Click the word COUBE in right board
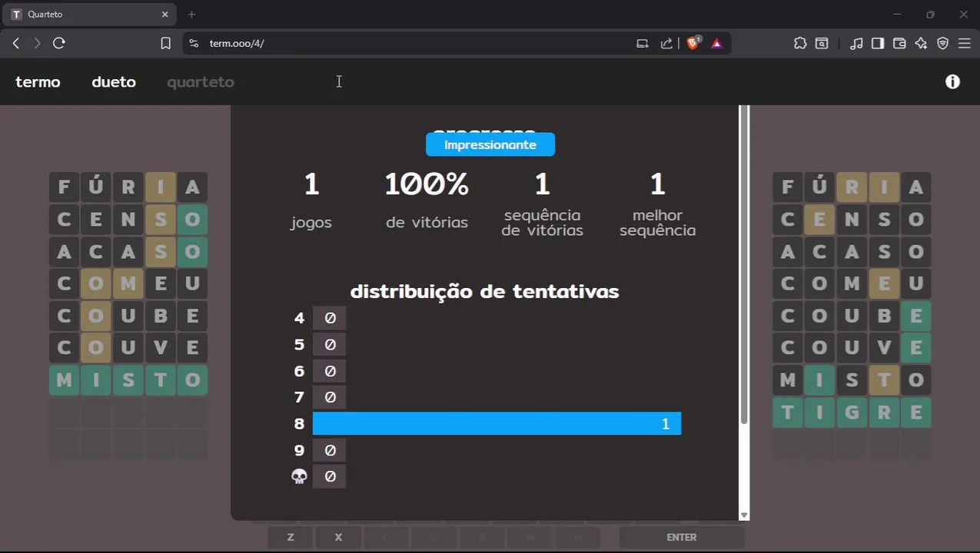This screenshot has width=980, height=553. pyautogui.click(x=852, y=316)
